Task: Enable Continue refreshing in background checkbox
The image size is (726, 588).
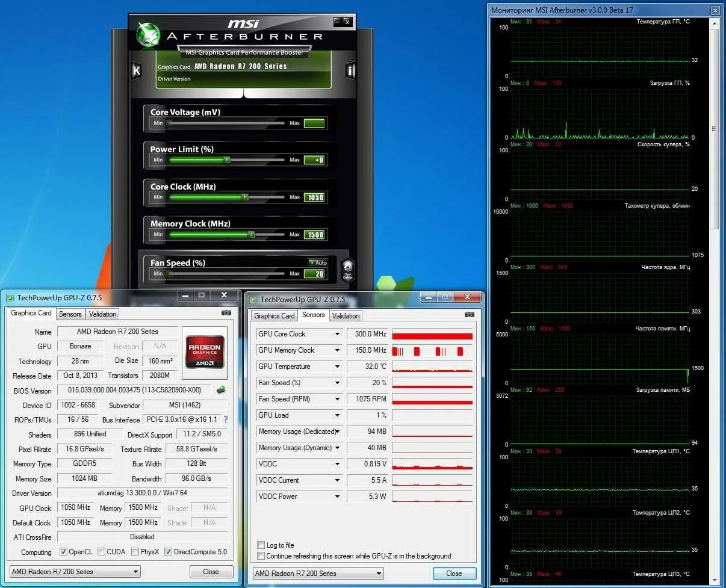Action: (x=261, y=556)
